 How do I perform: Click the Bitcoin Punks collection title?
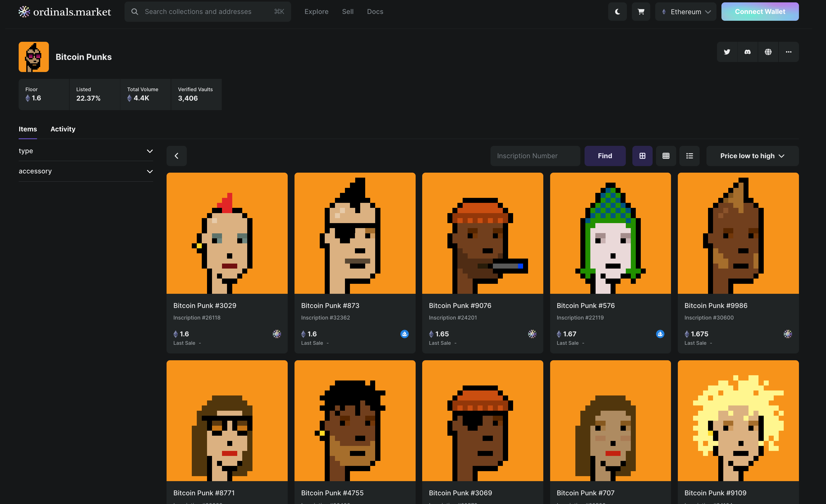click(x=84, y=57)
